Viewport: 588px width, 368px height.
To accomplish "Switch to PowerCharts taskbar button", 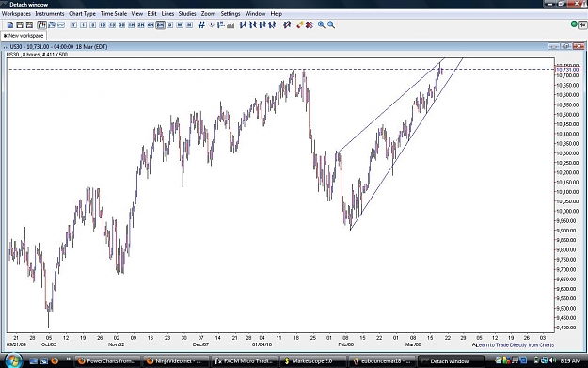I will pyautogui.click(x=107, y=361).
